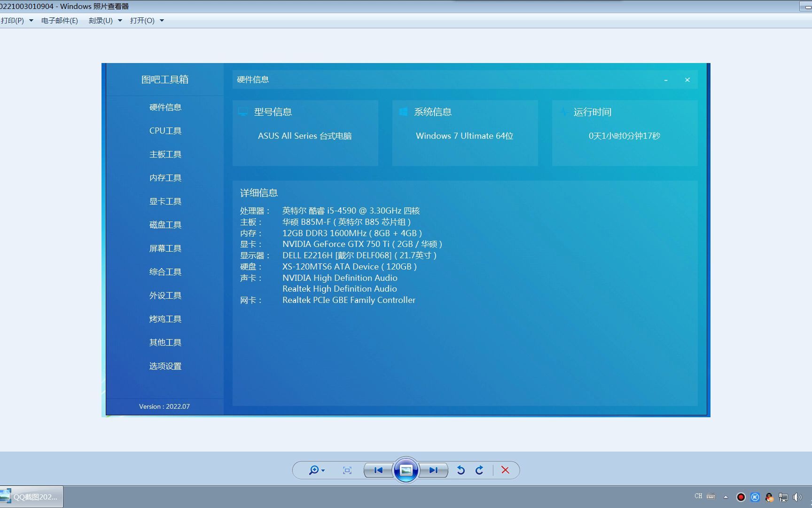Click Realtek High Definition Audio line
This screenshot has width=812, height=508.
pos(339,289)
